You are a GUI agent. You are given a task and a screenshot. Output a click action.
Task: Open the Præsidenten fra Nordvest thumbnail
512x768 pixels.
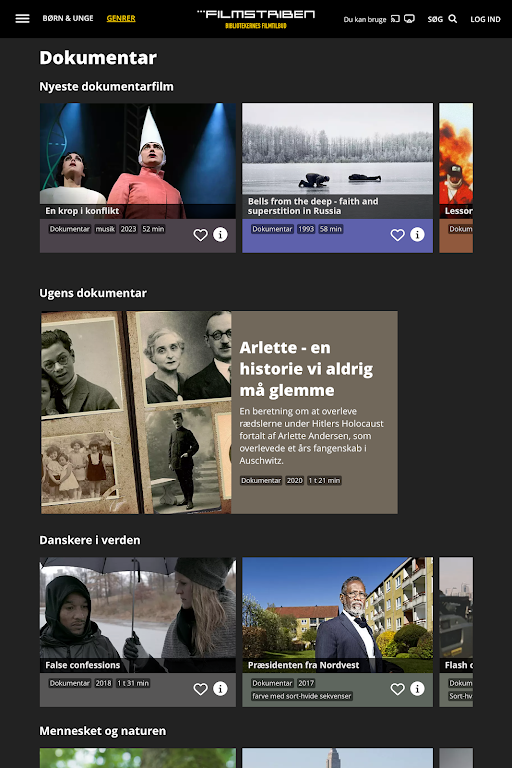point(338,614)
